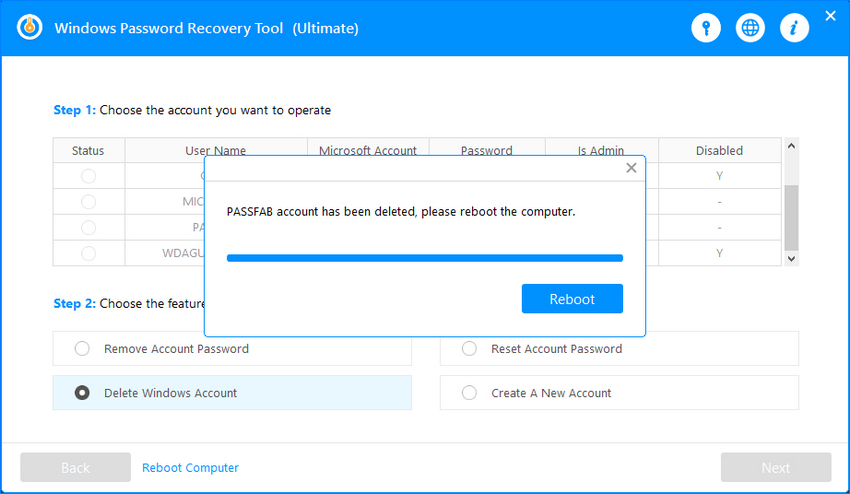
Task: Select Delete Windows Account option
Action: pos(232,393)
